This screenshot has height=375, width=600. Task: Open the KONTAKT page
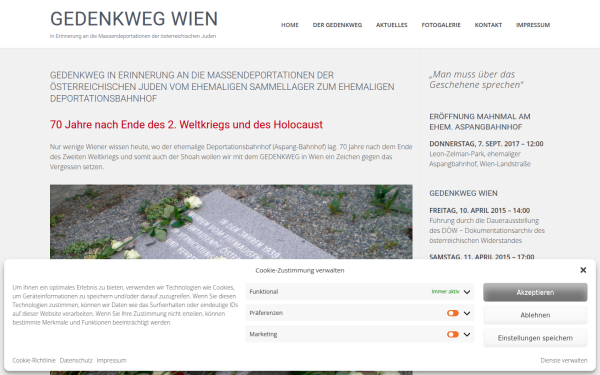[488, 25]
